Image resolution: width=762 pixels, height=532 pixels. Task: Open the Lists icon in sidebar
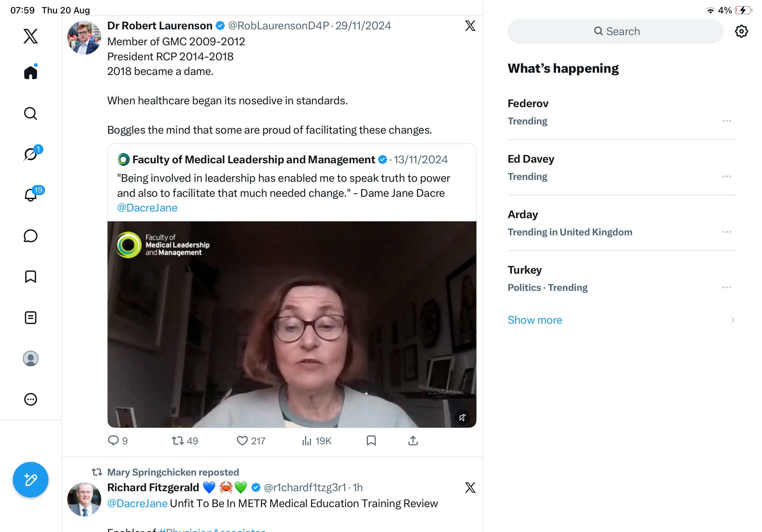click(31, 318)
